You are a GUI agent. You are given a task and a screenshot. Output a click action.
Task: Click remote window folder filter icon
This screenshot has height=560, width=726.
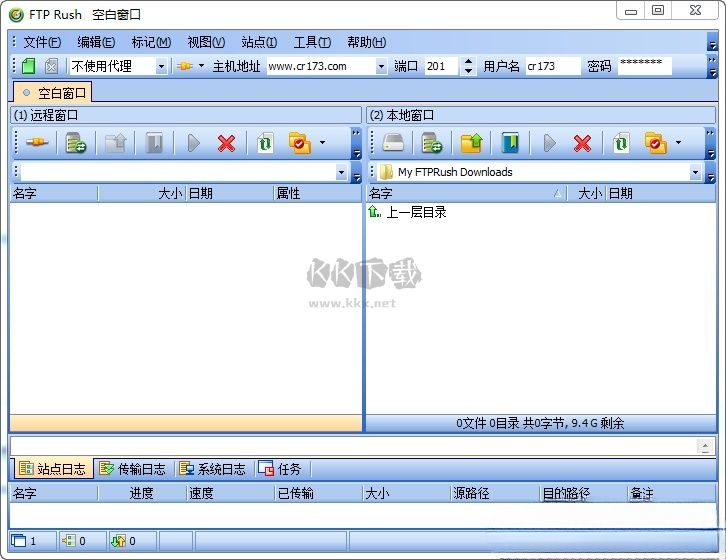click(x=300, y=143)
